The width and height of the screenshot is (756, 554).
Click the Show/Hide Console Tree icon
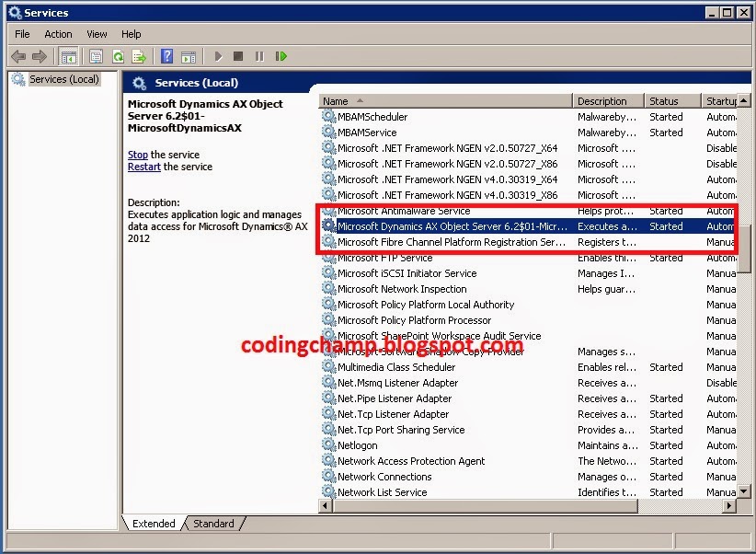[68, 57]
